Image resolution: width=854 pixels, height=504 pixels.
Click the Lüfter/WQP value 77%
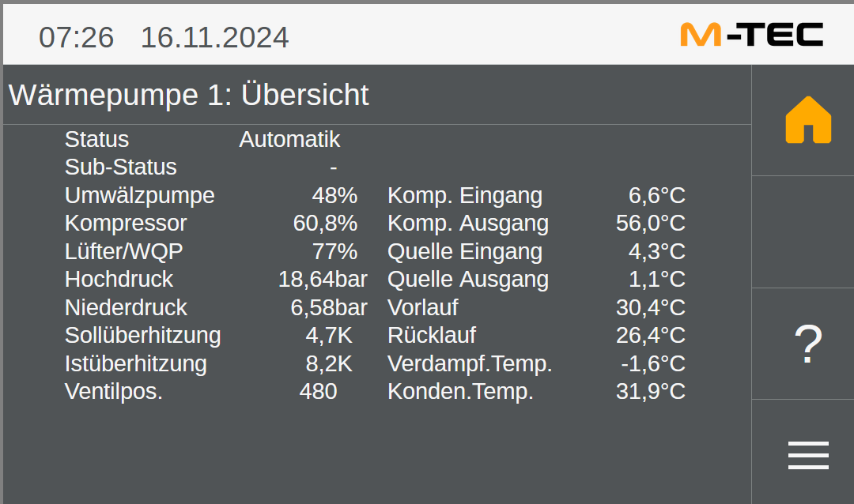coord(334,252)
